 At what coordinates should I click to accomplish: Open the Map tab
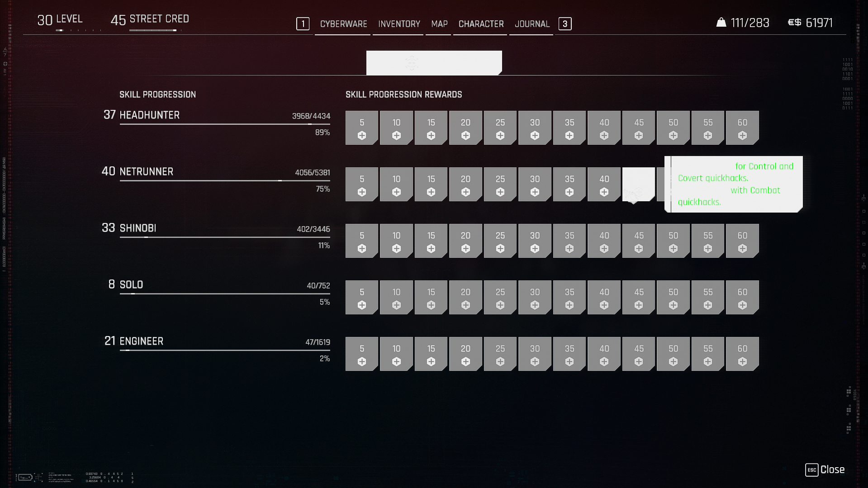point(439,24)
